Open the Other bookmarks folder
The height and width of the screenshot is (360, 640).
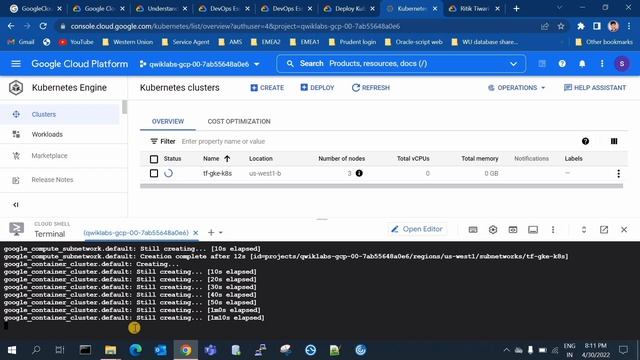pos(603,42)
